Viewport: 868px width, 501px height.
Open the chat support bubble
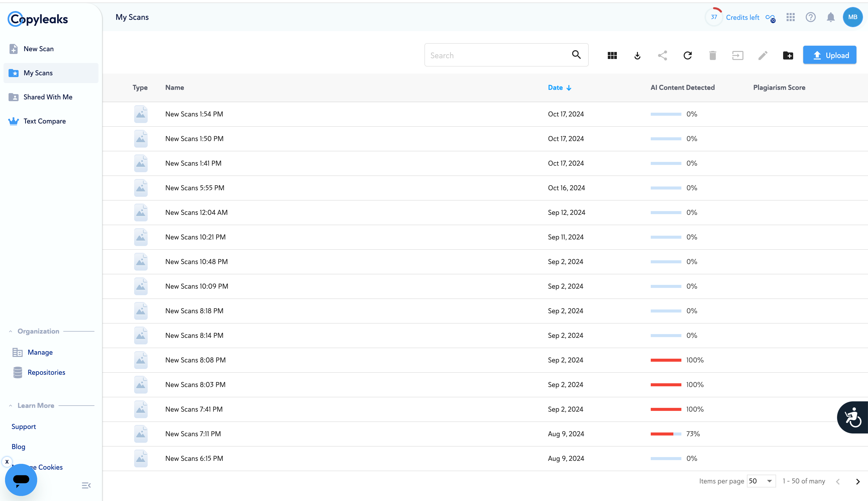[21, 480]
